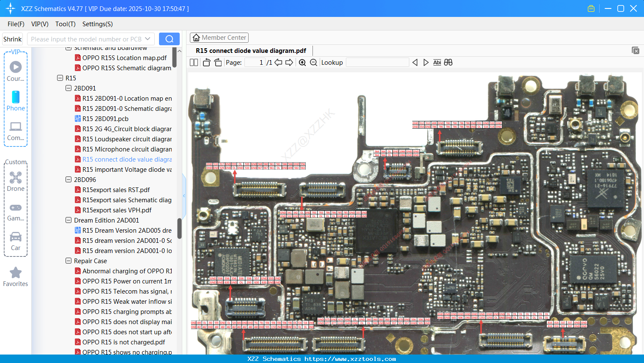Screen dimensions: 644x363
Task: Collapse the file tree side panel handle
Action: [184, 195]
